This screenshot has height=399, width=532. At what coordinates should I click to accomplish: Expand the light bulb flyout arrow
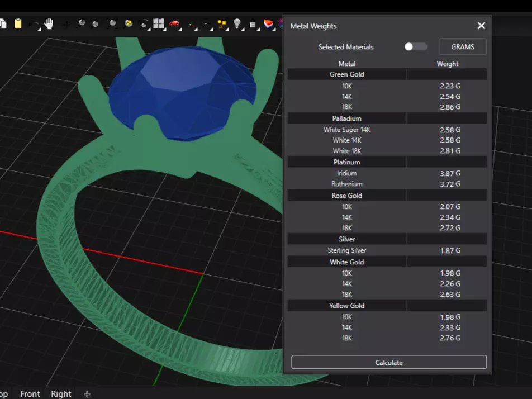pyautogui.click(x=243, y=30)
